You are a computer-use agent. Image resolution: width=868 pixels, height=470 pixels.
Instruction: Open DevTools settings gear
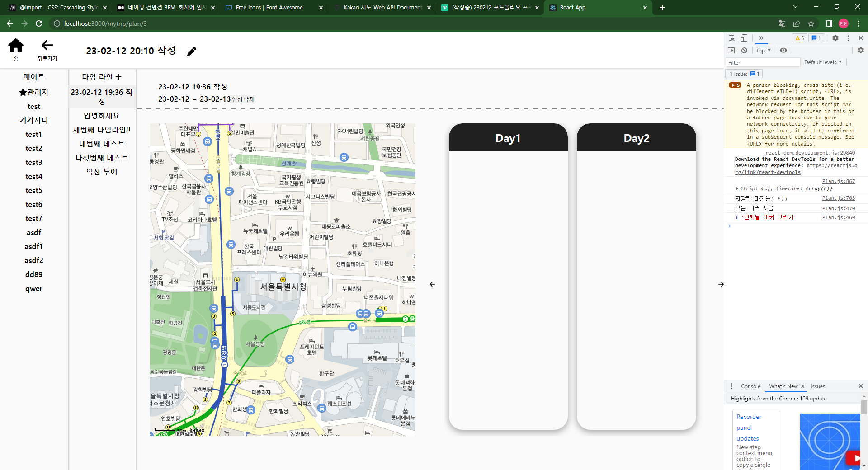[x=835, y=38]
